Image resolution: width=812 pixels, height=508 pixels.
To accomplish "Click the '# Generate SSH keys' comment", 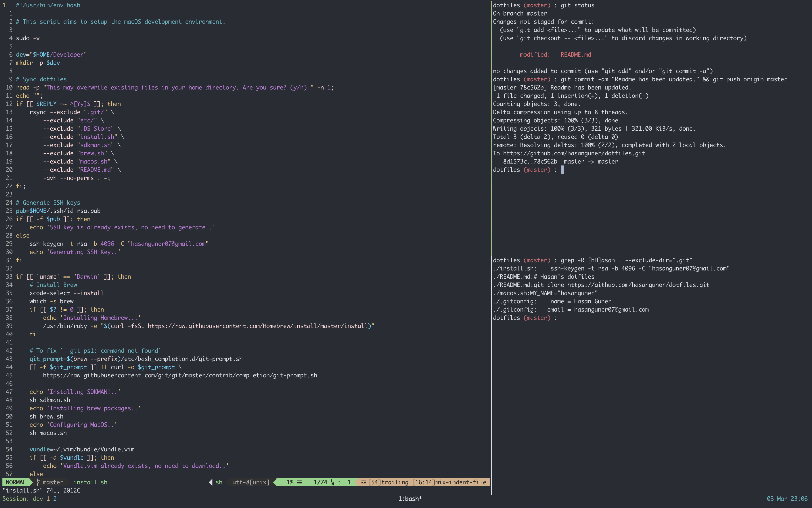I will [x=48, y=203].
